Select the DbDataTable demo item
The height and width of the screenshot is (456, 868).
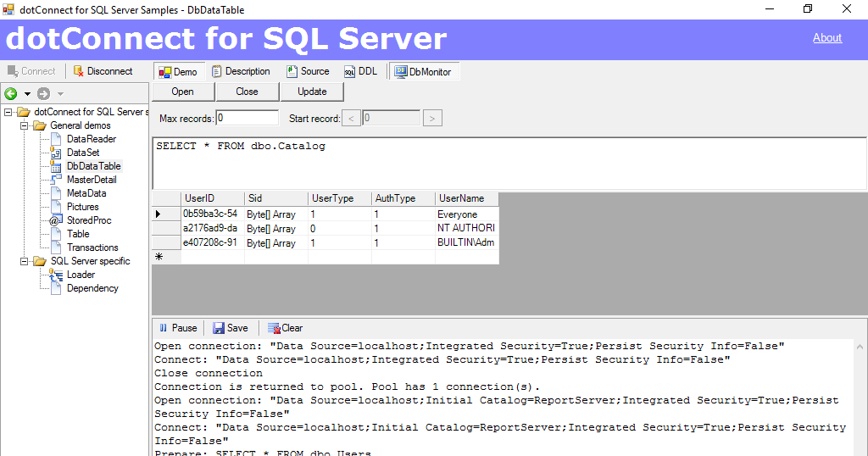click(x=93, y=166)
